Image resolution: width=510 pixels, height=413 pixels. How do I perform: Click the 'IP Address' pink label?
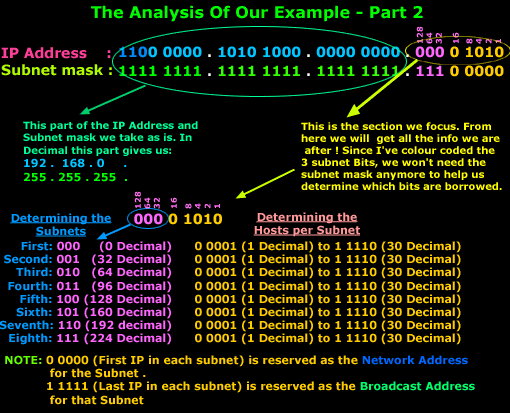[x=44, y=53]
